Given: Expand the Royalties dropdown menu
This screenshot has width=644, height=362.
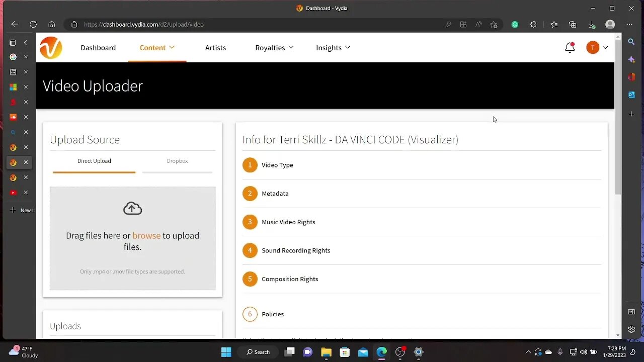Looking at the screenshot, I should pos(274,48).
